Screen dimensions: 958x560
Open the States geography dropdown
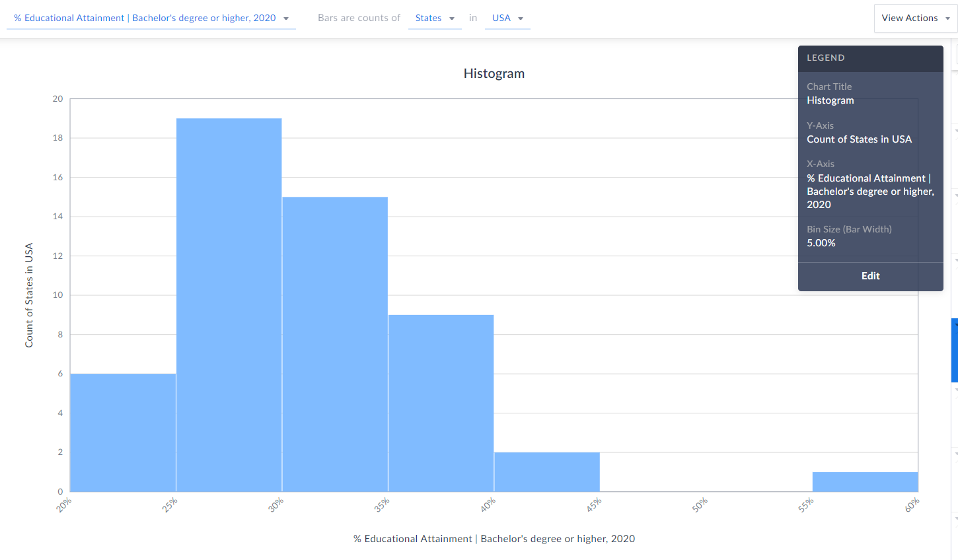tap(435, 18)
